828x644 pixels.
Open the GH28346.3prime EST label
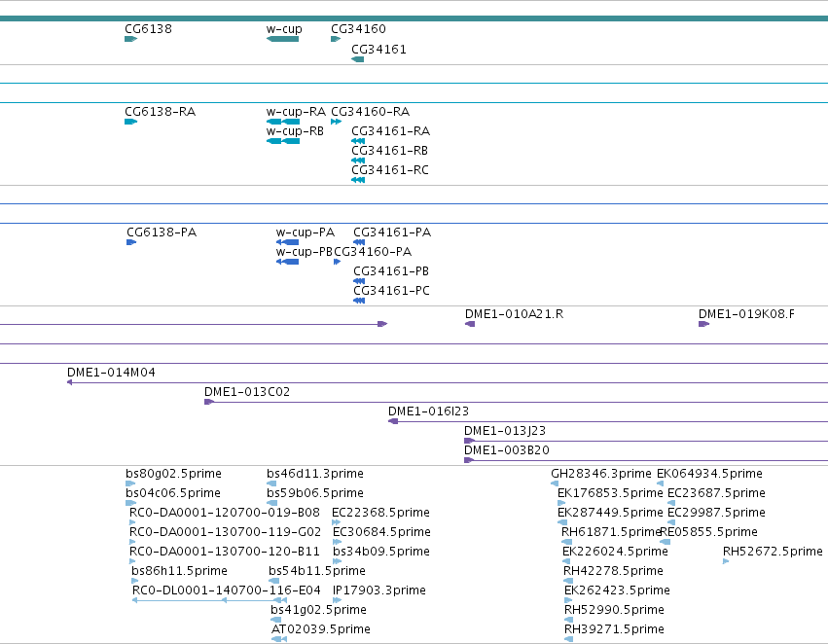[x=601, y=474]
